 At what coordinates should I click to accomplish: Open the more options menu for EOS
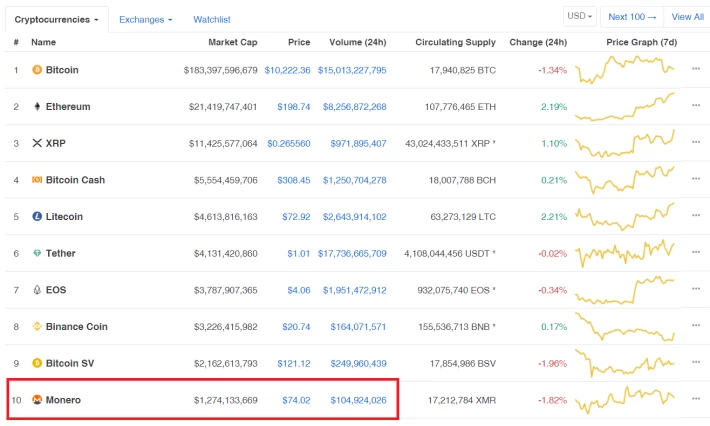click(x=696, y=289)
